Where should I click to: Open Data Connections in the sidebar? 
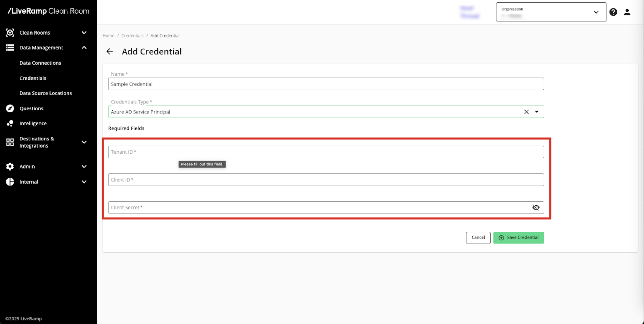(x=40, y=63)
